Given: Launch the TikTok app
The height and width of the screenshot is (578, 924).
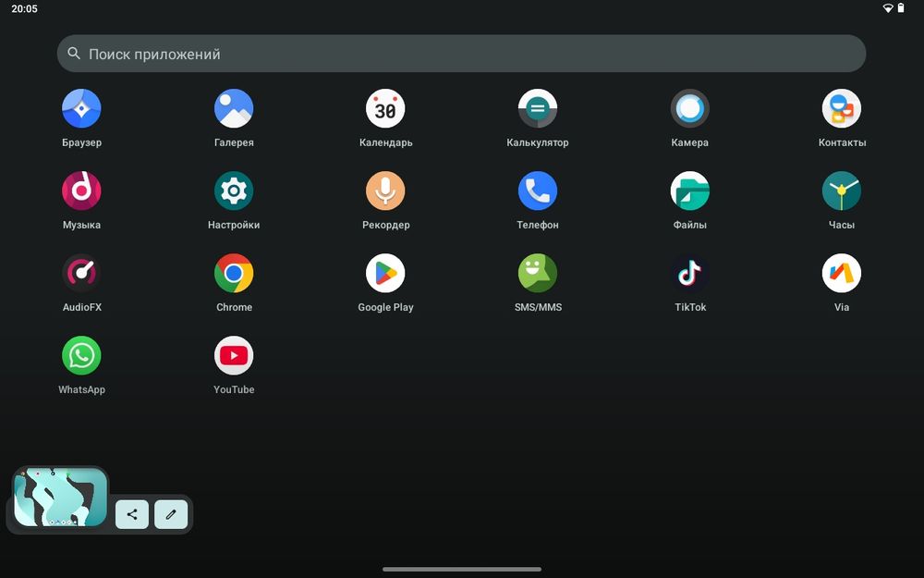Looking at the screenshot, I should pos(689,273).
